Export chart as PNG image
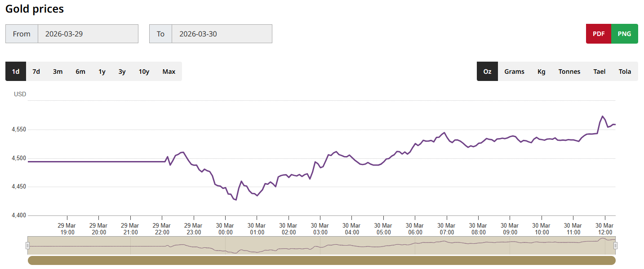Screen dimensions: 644x269 point(624,34)
